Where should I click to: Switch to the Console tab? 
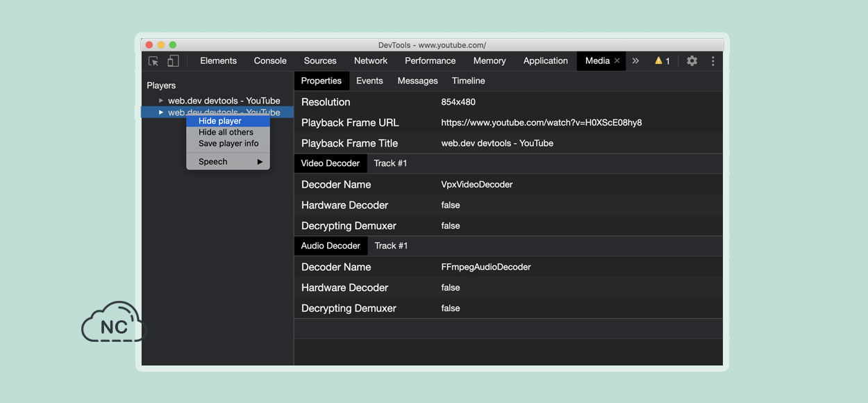[x=270, y=61]
